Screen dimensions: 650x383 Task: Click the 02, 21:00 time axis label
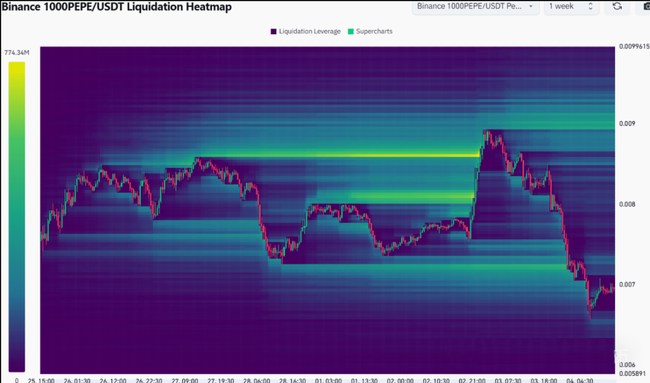(x=472, y=380)
